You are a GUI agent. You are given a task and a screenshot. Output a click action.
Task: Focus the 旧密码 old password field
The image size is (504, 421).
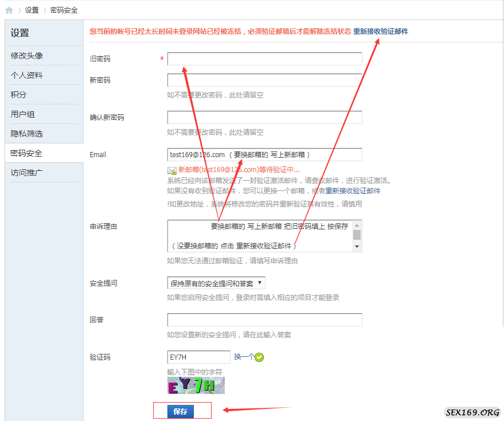[264, 59]
